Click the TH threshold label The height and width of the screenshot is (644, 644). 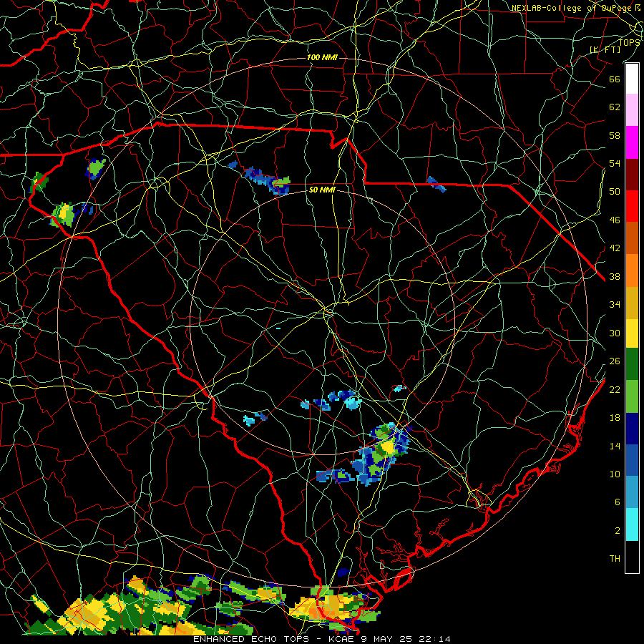(x=615, y=558)
